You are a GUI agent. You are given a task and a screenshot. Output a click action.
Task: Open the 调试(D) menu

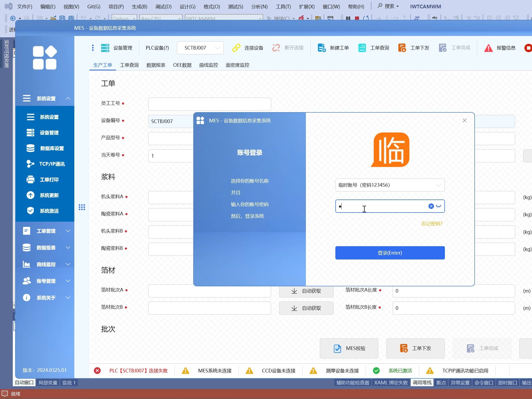pos(163,7)
